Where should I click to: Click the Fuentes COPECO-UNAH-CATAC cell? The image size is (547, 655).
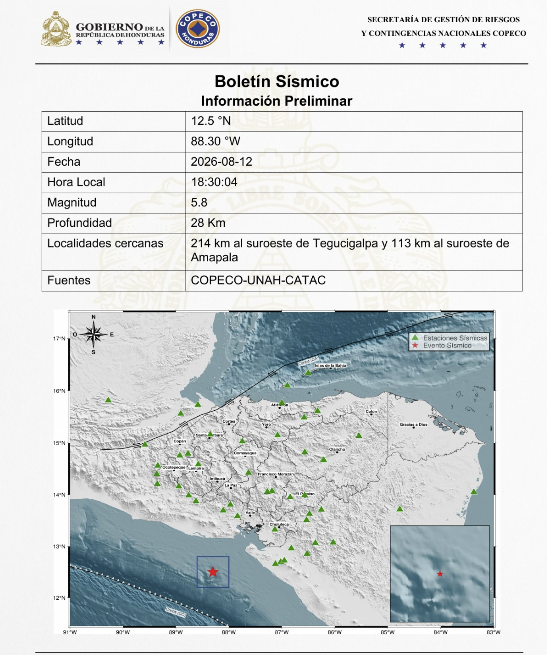point(354,280)
